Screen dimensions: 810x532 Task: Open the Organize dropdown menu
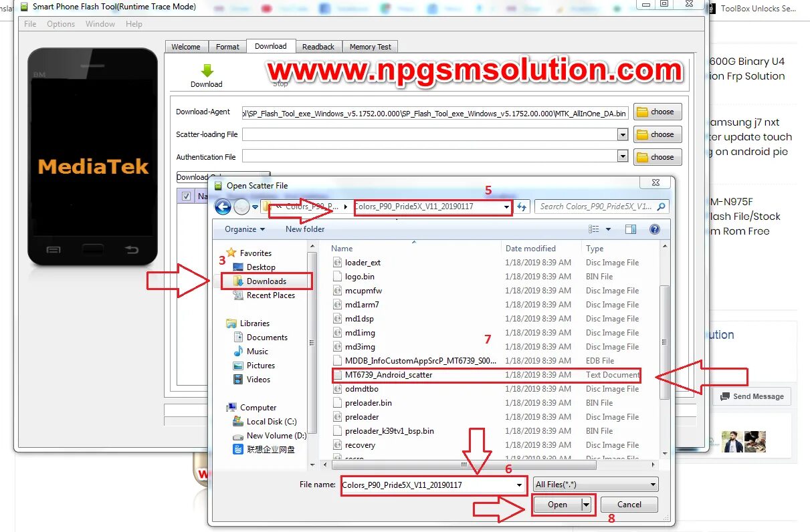245,229
